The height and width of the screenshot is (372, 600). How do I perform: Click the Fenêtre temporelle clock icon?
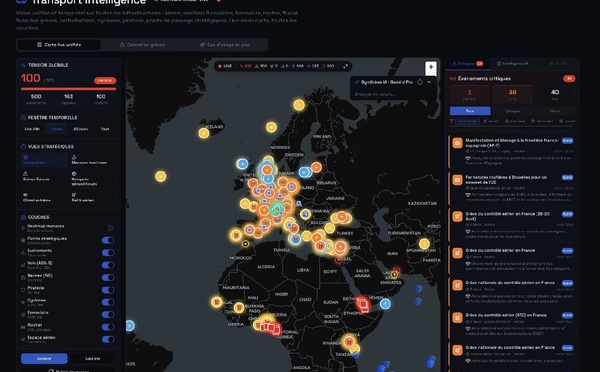[x=23, y=117]
